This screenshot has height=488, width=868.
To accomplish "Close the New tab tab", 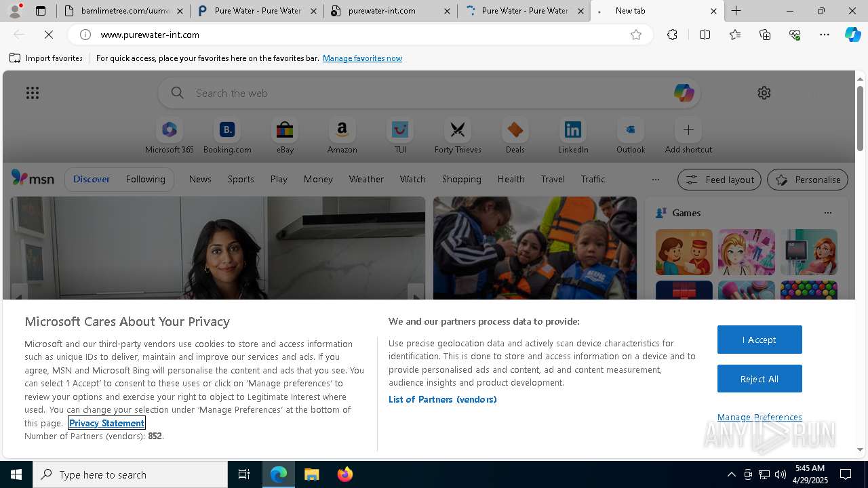I will click(713, 11).
